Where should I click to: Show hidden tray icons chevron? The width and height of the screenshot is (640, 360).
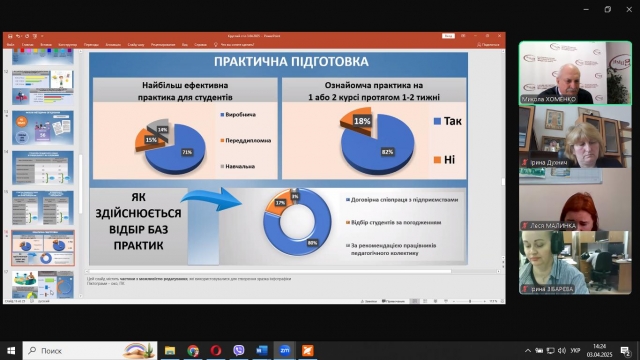click(x=528, y=351)
